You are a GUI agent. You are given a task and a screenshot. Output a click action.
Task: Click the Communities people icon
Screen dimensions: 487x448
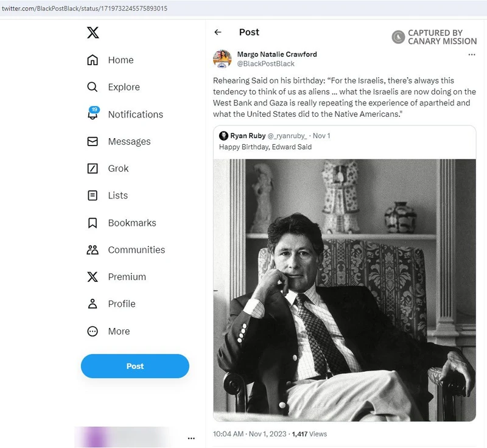(x=93, y=250)
